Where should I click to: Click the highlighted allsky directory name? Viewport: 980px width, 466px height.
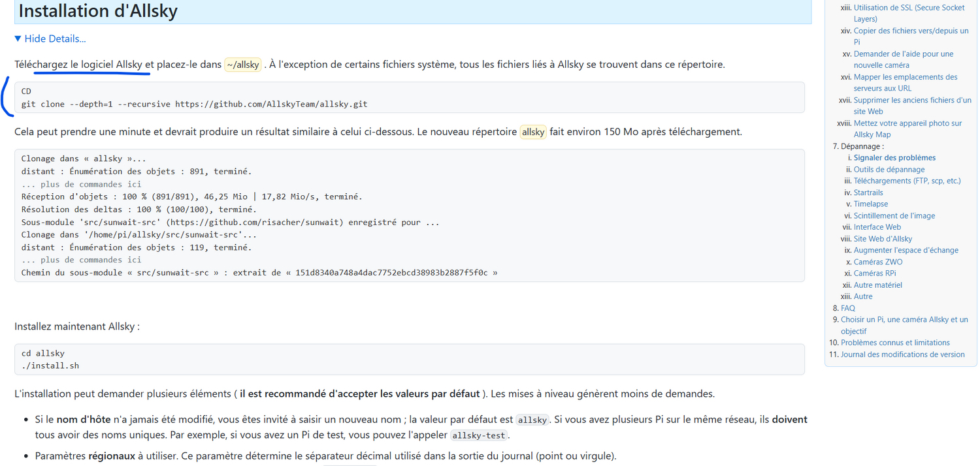(533, 132)
